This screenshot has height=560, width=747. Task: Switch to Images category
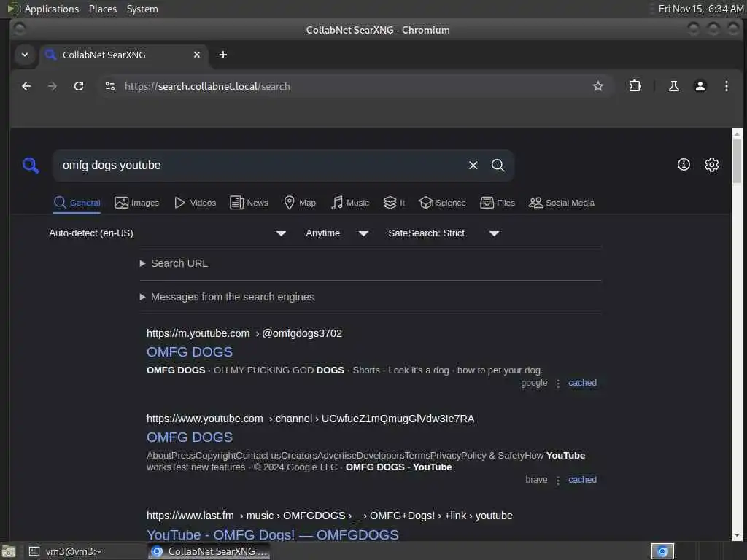[x=136, y=203]
